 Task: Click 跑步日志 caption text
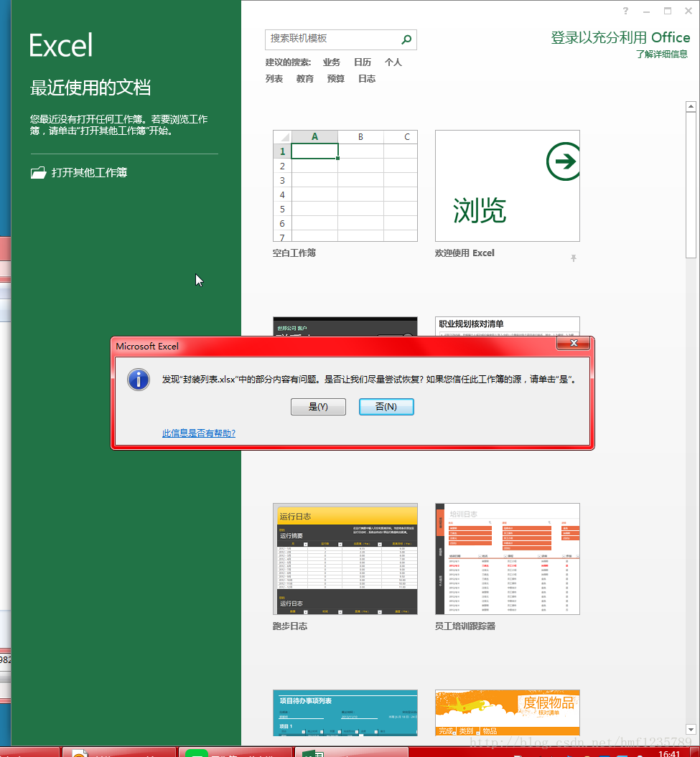pyautogui.click(x=290, y=626)
